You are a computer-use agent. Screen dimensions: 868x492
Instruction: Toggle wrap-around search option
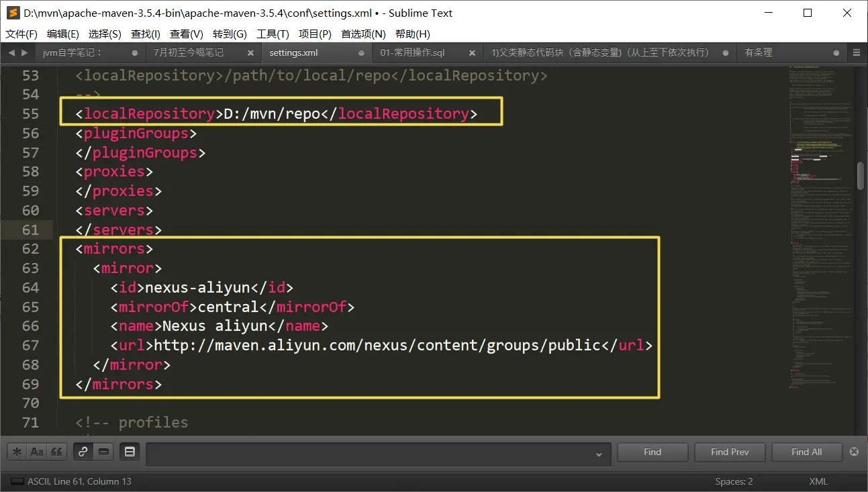[83, 452]
